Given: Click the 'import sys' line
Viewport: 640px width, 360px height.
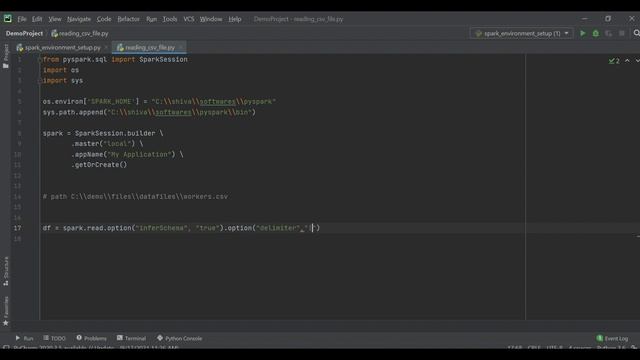Looking at the screenshot, I should pos(63,81).
